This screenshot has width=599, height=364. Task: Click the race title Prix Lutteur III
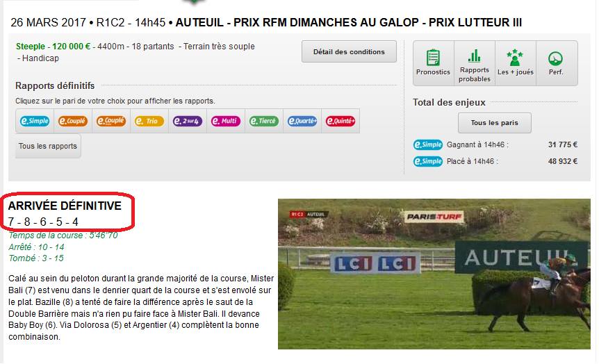(475, 22)
